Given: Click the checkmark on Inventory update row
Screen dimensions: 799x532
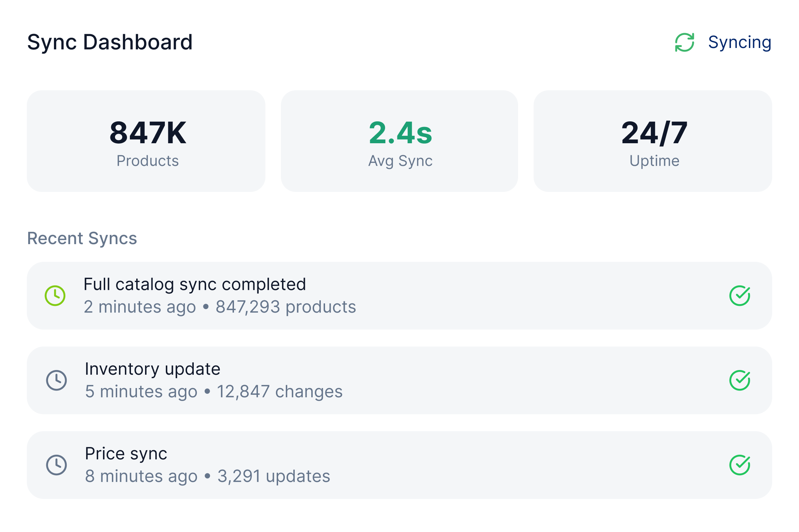Looking at the screenshot, I should (x=740, y=380).
